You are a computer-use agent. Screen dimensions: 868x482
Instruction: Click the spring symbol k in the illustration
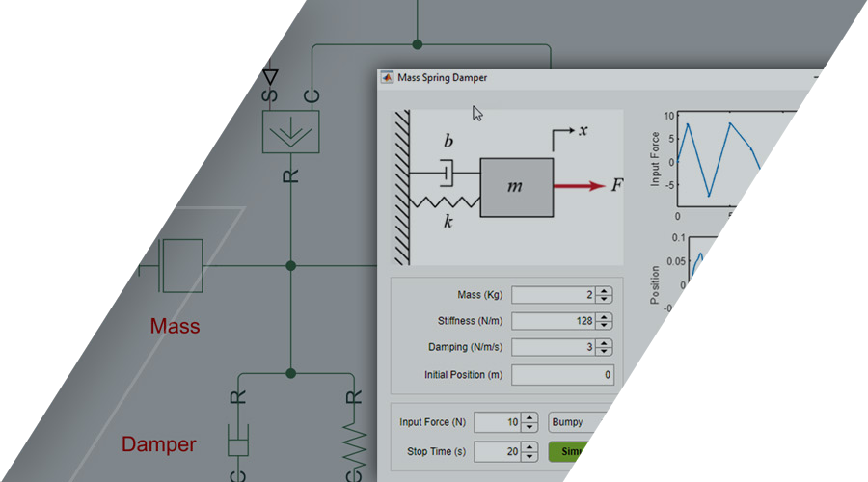pyautogui.click(x=445, y=202)
